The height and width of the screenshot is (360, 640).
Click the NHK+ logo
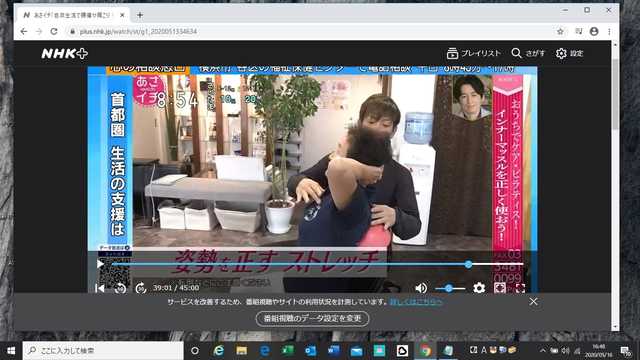pos(64,53)
